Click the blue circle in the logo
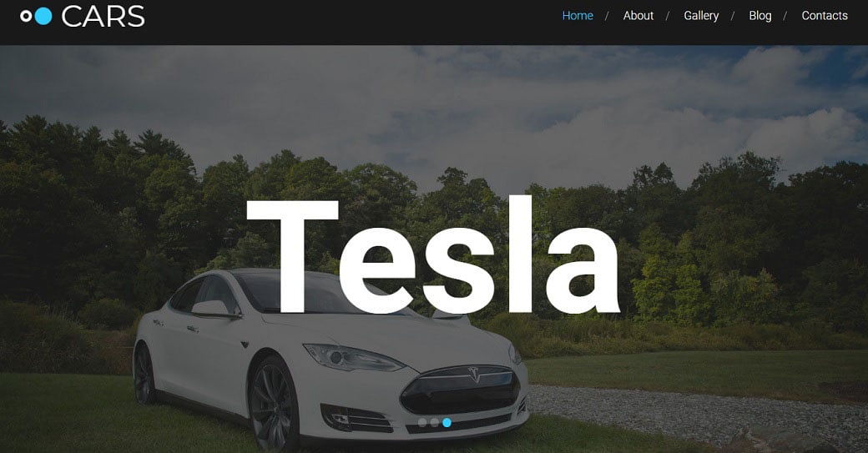This screenshot has height=453, width=868. tap(43, 16)
